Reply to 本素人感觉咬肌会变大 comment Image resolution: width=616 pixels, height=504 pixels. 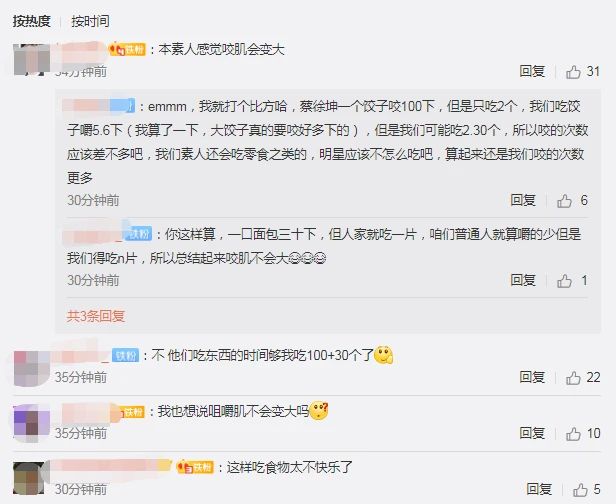tap(532, 71)
